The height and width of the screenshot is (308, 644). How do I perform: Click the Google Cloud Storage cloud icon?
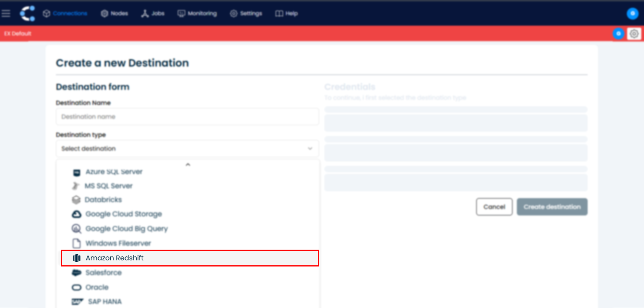[76, 214]
